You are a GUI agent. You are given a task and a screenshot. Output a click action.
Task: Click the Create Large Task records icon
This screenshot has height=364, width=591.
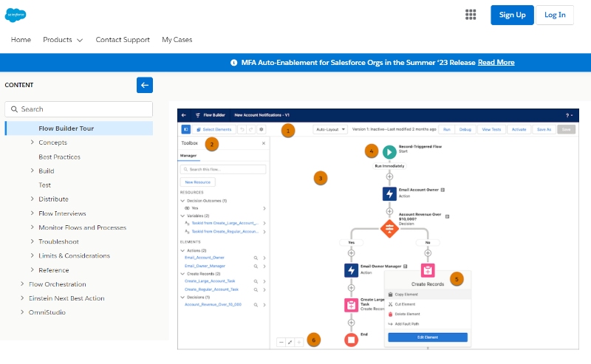click(x=351, y=305)
